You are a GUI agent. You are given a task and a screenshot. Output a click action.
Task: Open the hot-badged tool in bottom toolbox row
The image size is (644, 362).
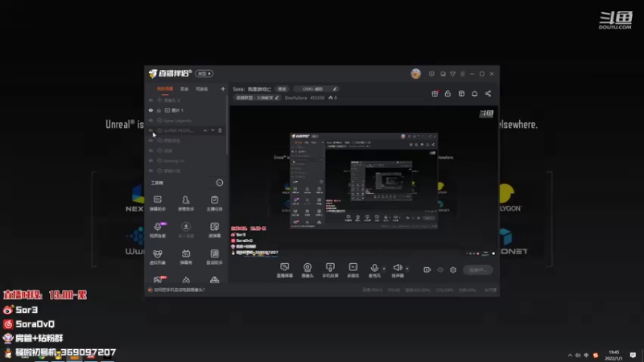point(159,279)
